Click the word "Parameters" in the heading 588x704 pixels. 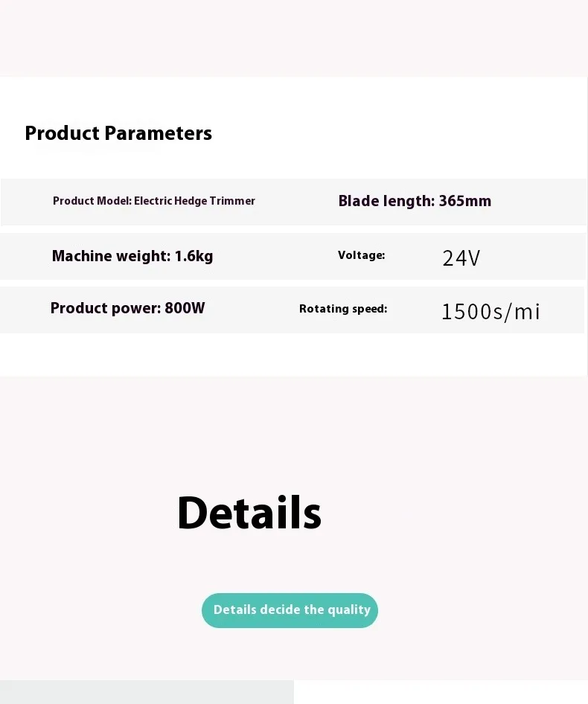click(x=159, y=133)
